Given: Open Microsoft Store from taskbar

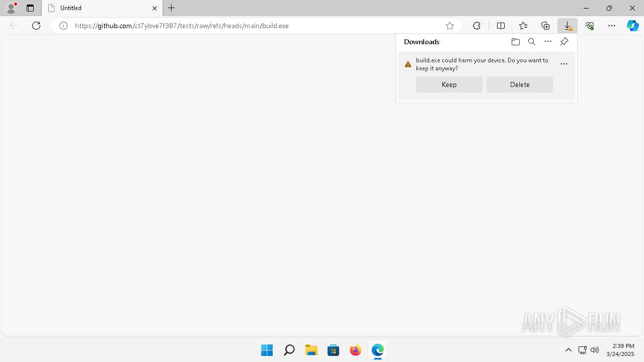Looking at the screenshot, I should tap(333, 350).
